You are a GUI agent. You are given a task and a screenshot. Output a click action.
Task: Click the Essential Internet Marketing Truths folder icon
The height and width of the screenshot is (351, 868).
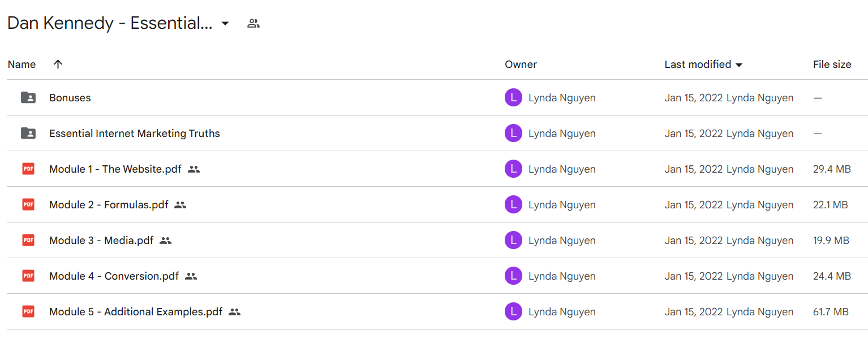pyautogui.click(x=28, y=133)
